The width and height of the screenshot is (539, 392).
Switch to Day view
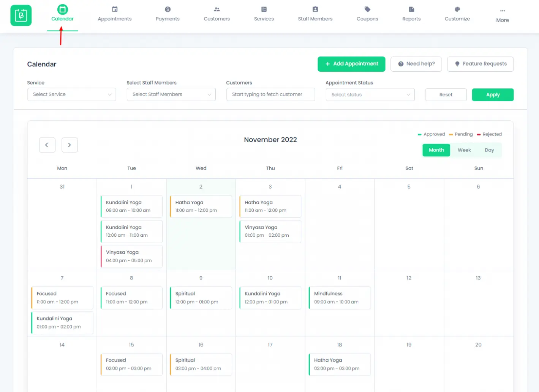pyautogui.click(x=489, y=150)
